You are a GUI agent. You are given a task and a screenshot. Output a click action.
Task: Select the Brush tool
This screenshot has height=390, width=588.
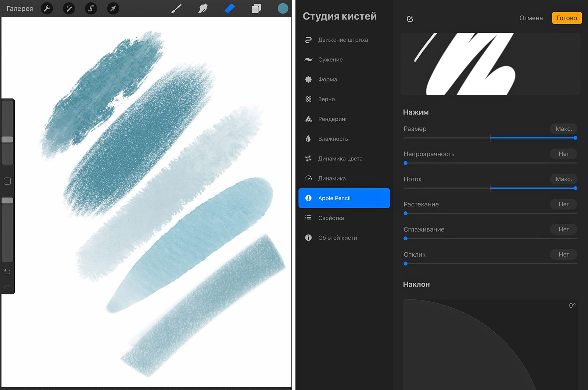pyautogui.click(x=176, y=8)
